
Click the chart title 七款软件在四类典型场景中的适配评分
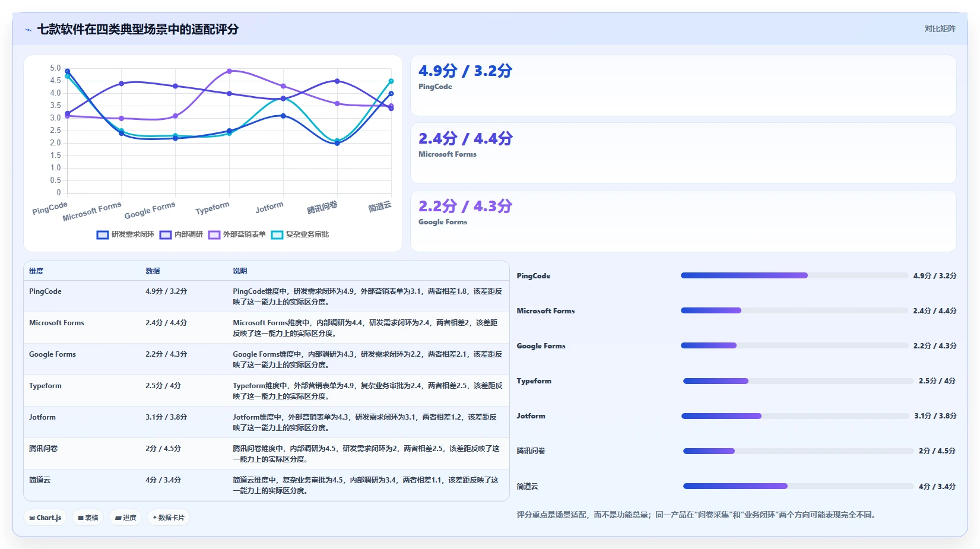click(x=138, y=29)
